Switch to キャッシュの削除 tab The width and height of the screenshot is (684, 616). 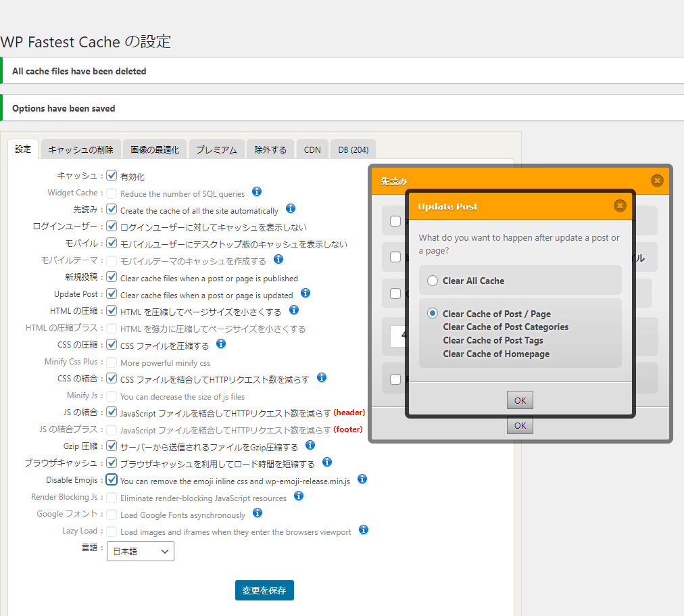coord(80,149)
